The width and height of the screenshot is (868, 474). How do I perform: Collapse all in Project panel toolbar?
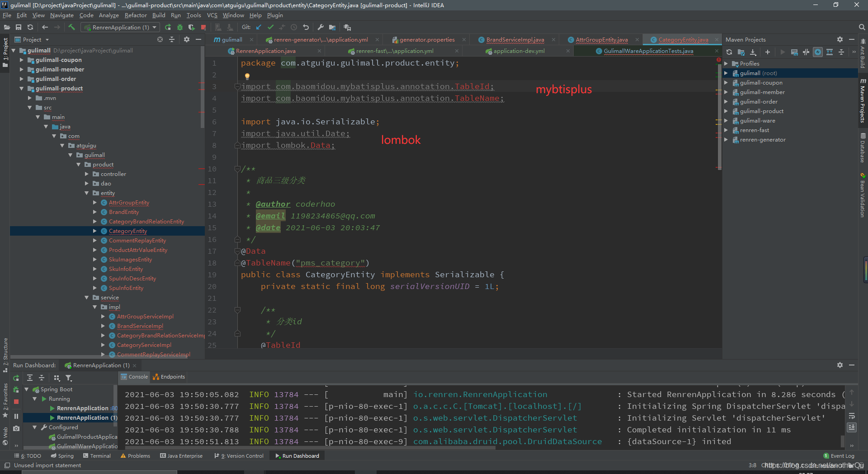pyautogui.click(x=172, y=39)
